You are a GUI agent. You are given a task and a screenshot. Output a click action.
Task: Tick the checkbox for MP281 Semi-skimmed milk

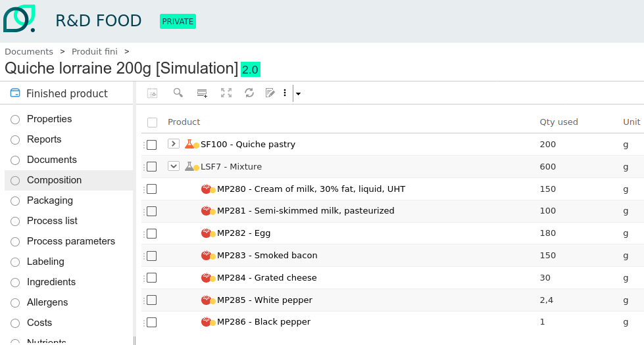(x=151, y=211)
